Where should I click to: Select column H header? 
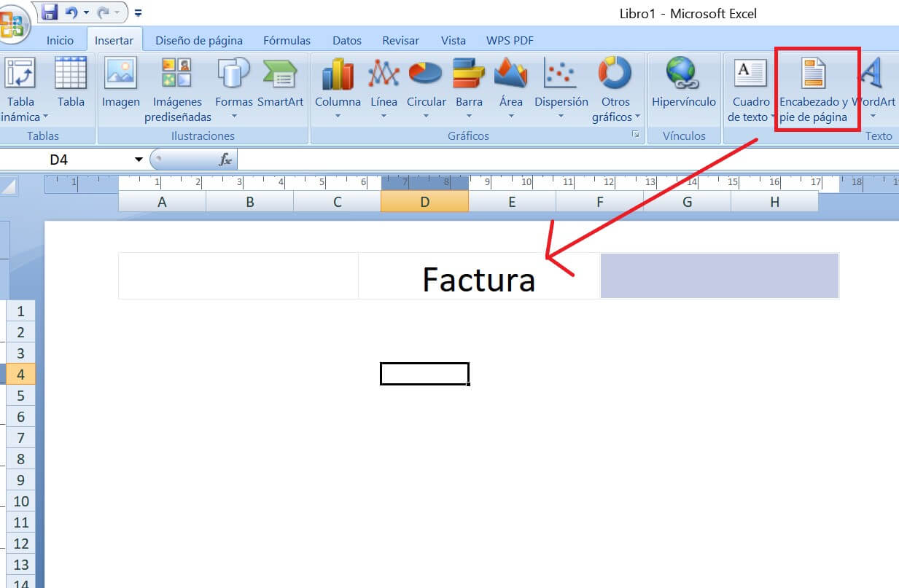(774, 202)
